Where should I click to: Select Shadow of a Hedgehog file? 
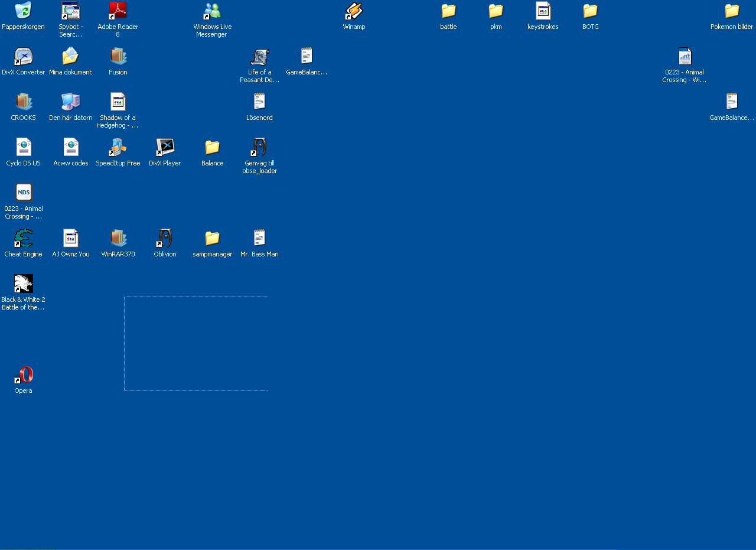(x=118, y=102)
